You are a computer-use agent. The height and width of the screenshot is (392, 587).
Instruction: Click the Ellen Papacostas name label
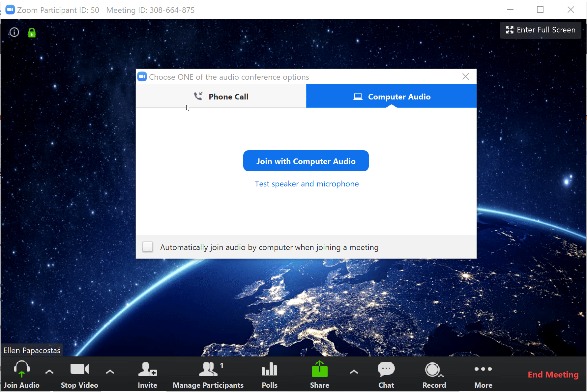point(32,350)
